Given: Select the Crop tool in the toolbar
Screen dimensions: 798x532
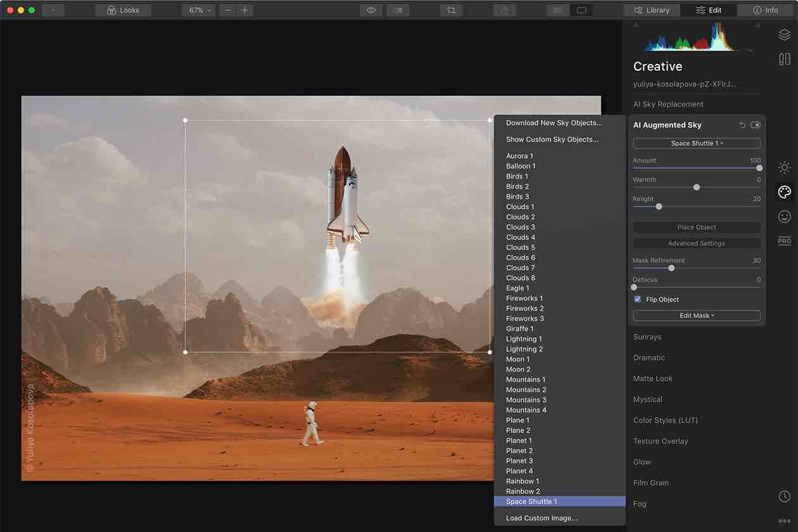Looking at the screenshot, I should coord(451,9).
